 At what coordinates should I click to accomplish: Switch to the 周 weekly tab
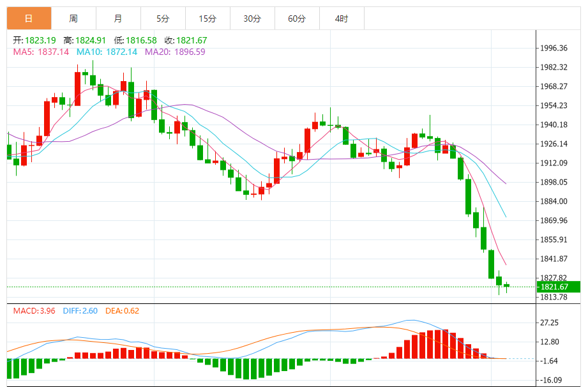[x=73, y=19]
